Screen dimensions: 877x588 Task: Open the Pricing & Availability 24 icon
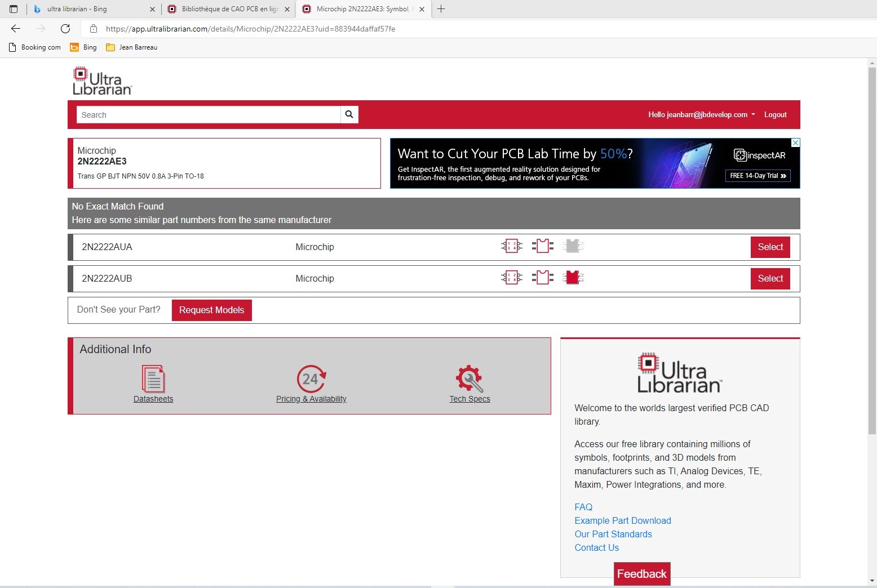coord(311,378)
